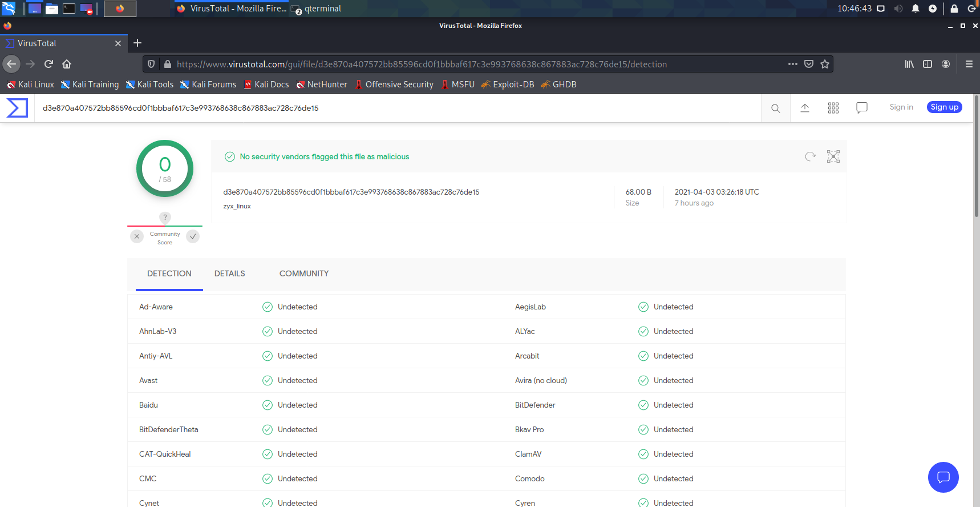The width and height of the screenshot is (980, 507).
Task: Click the Sign up button
Action: click(945, 107)
